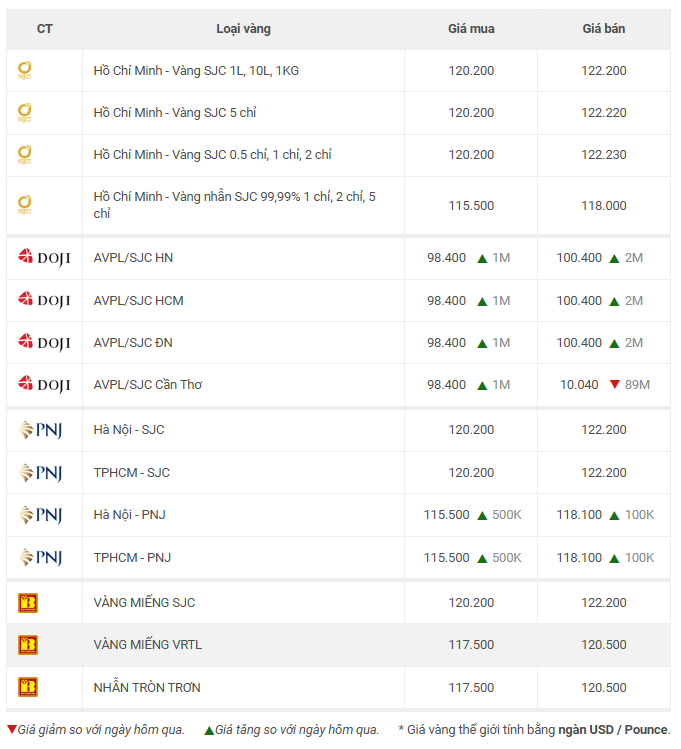Click the PNJ logo beside Hà Nội - SJC
The width and height of the screenshot is (681, 749).
click(x=41, y=430)
